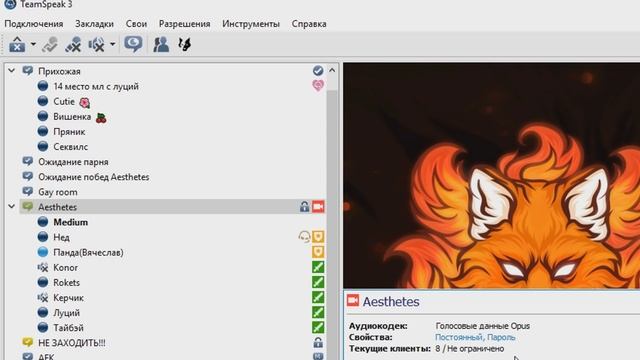Select the Aesthetes channel row
The height and width of the screenshot is (360, 640).
pyautogui.click(x=173, y=207)
